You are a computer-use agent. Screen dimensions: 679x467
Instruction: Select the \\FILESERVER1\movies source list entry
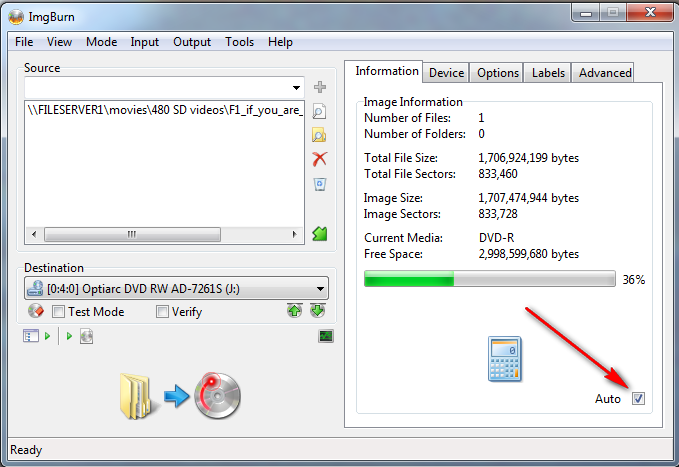165,110
